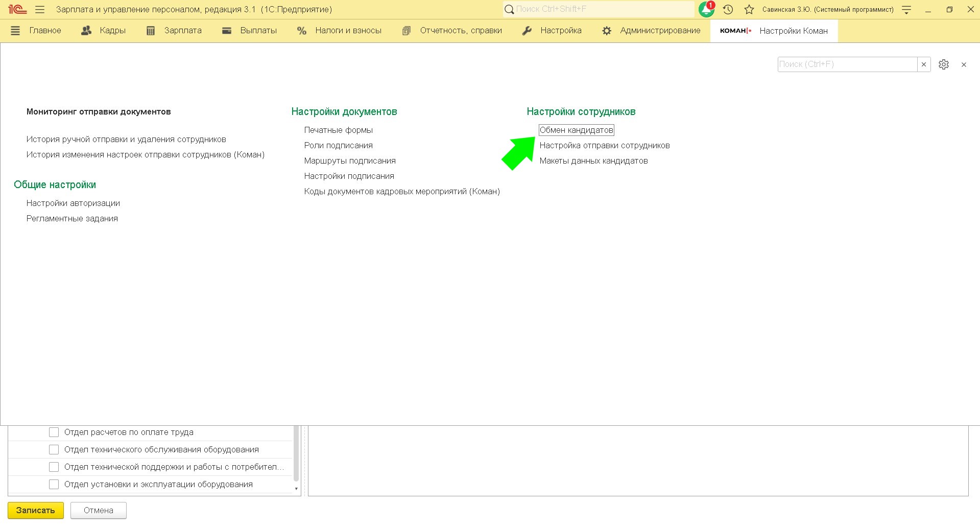
Task: Click the 1C logo icon
Action: [17, 10]
